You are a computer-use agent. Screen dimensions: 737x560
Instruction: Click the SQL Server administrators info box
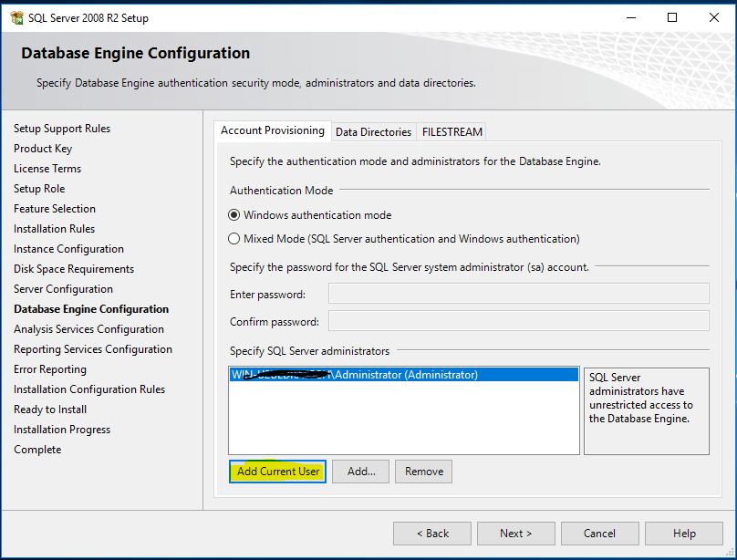pyautogui.click(x=647, y=411)
